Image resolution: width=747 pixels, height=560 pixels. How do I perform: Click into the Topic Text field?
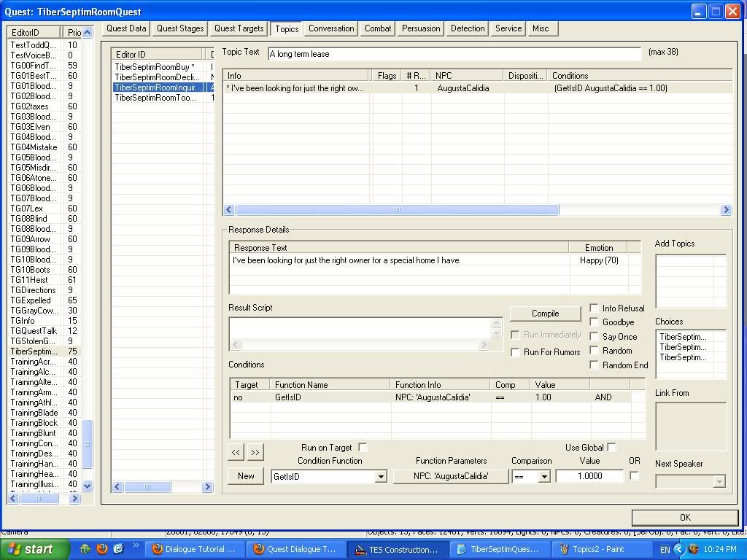click(x=454, y=54)
